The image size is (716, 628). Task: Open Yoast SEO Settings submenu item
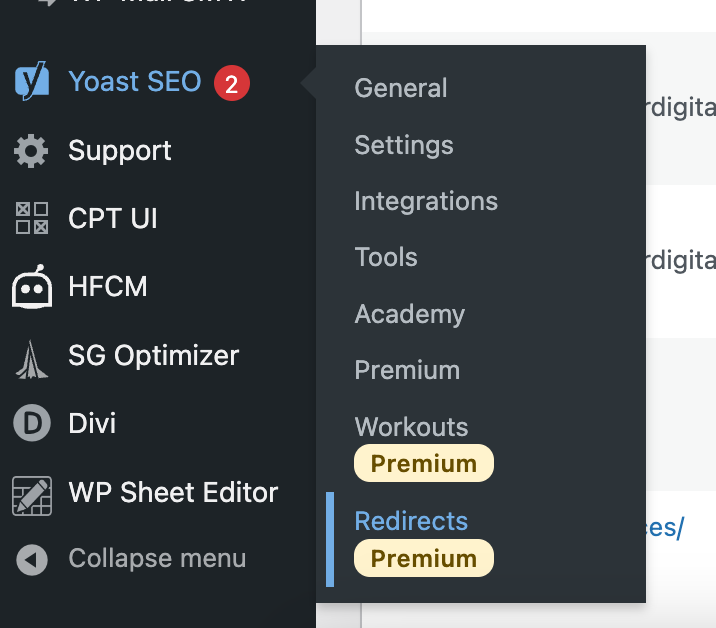pos(404,145)
